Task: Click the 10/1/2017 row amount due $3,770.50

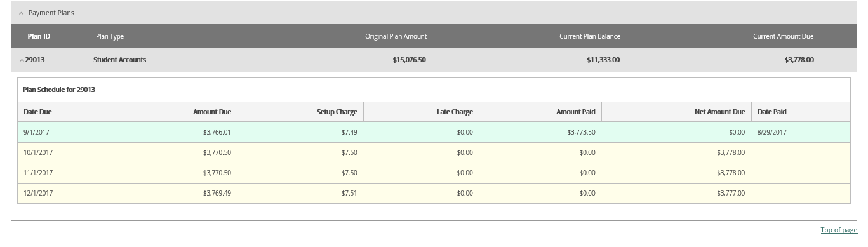Action: (x=217, y=152)
